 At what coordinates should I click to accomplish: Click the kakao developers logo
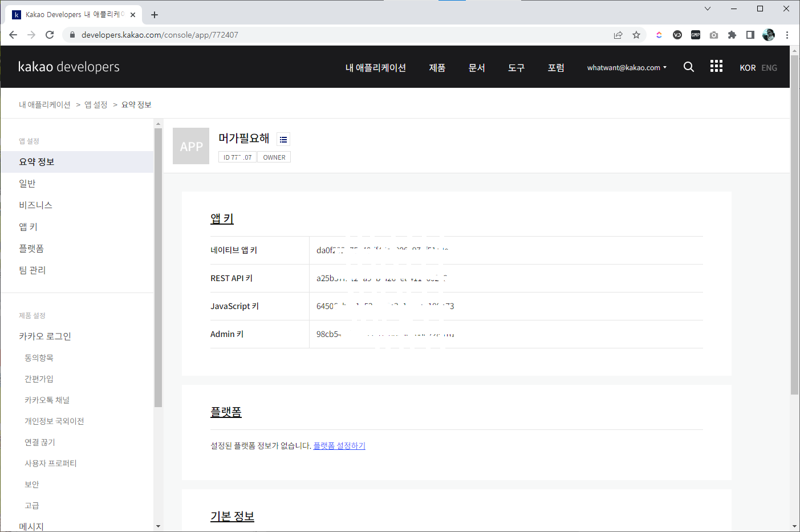[69, 67]
